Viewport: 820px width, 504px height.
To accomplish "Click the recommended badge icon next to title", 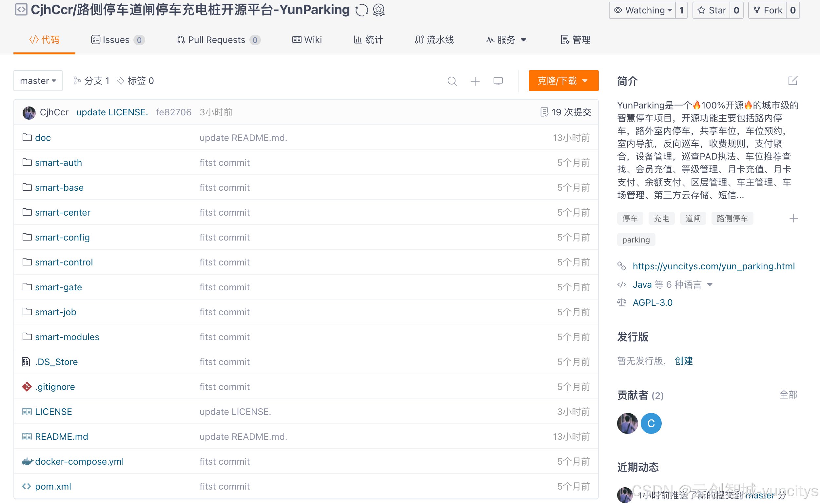I will pos(379,10).
